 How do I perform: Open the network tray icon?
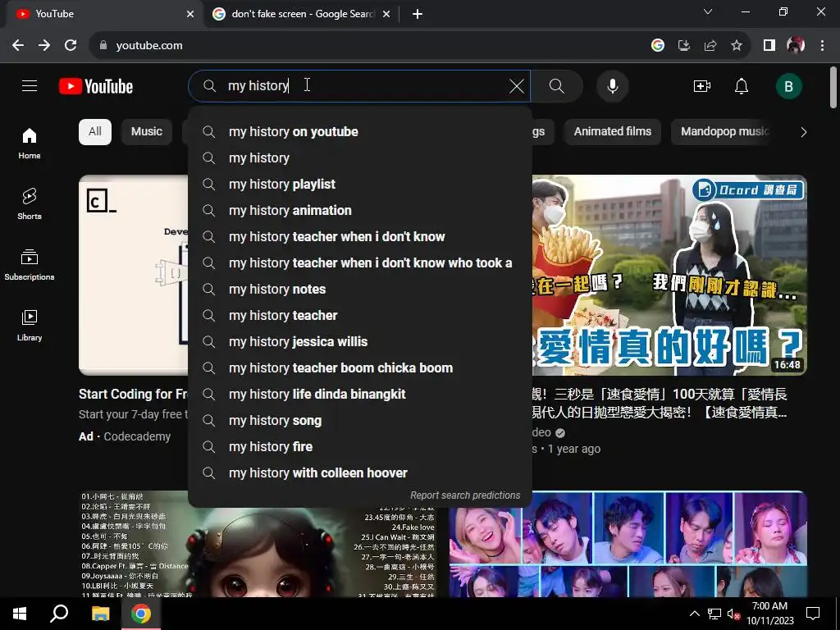click(x=714, y=614)
